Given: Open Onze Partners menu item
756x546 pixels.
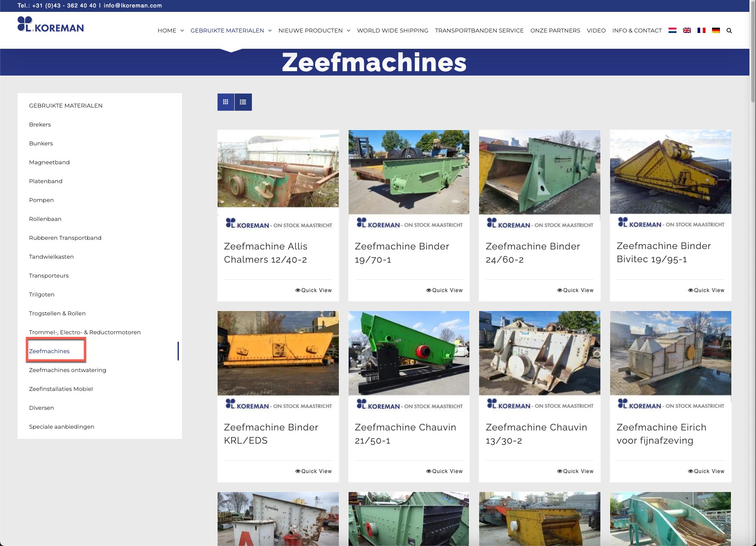Looking at the screenshot, I should coord(555,30).
